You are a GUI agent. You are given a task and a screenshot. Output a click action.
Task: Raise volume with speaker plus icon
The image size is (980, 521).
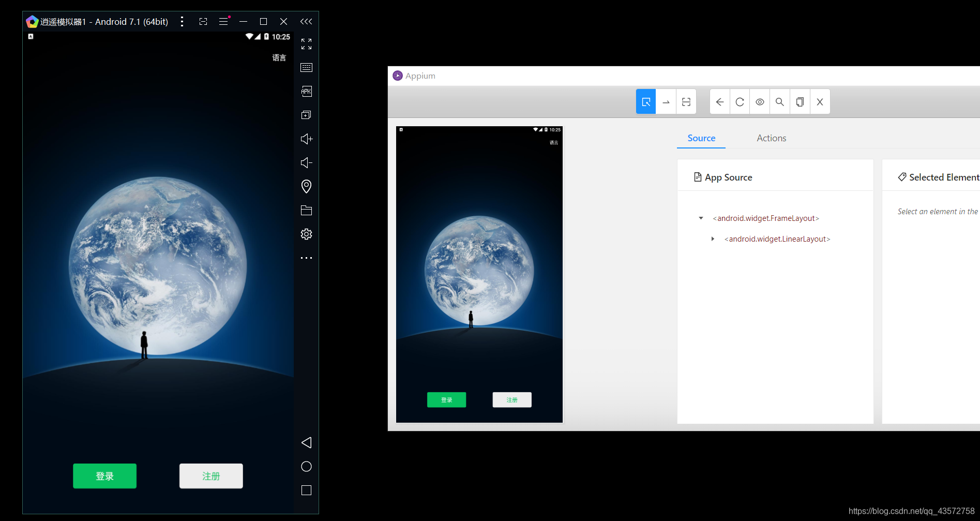(x=306, y=139)
